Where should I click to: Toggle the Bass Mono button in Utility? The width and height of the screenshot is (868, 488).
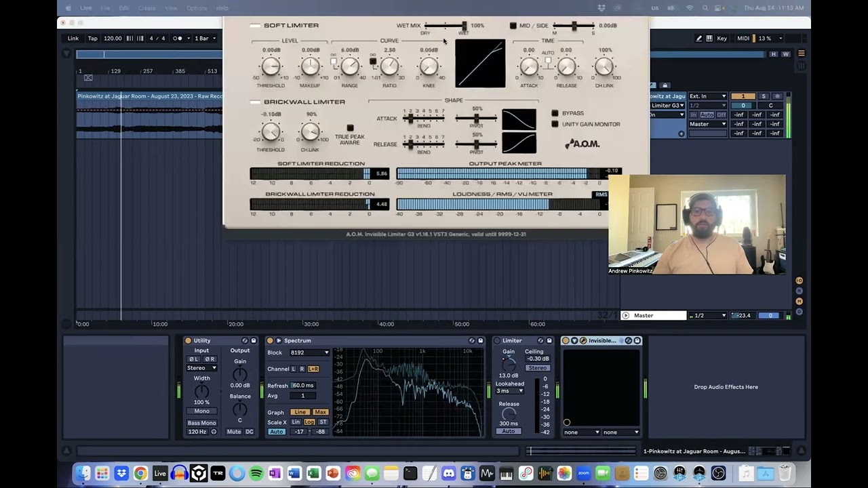point(201,423)
